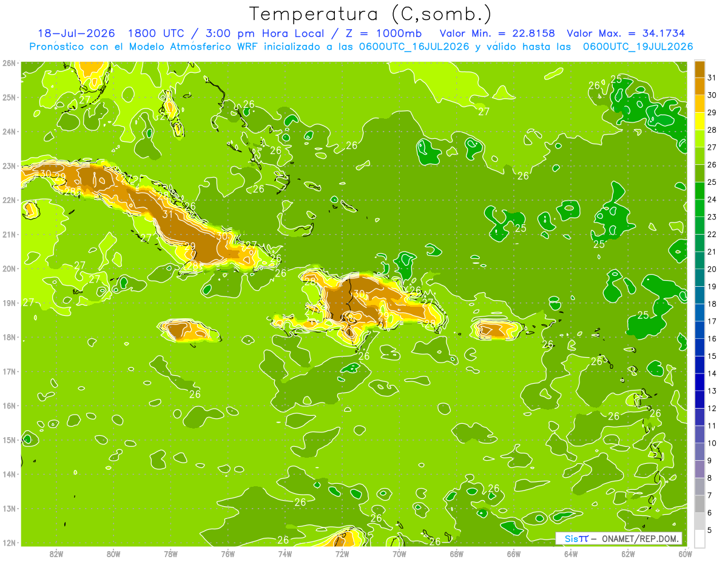
Task: Click the 66W longitude axis label
Action: [513, 554]
